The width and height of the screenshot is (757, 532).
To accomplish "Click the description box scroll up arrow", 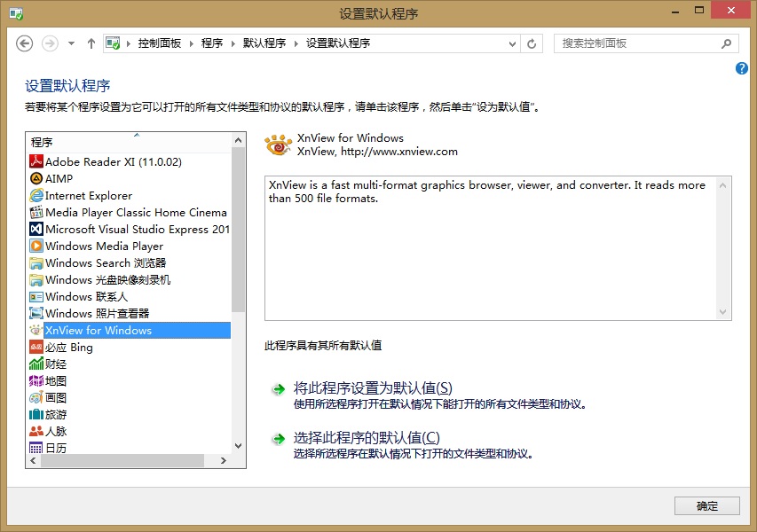I will tap(722, 185).
